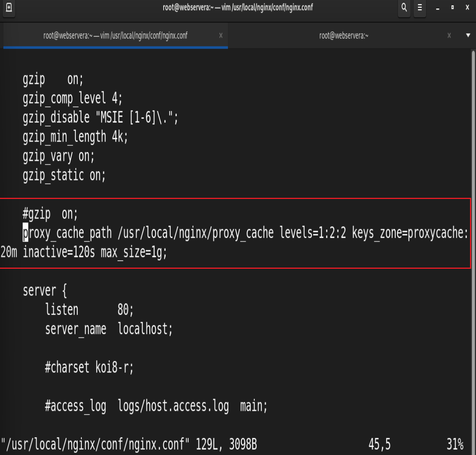Viewport: 476px width, 455px height.
Task: Expand the tab list dropdown arrow
Action: (x=468, y=35)
